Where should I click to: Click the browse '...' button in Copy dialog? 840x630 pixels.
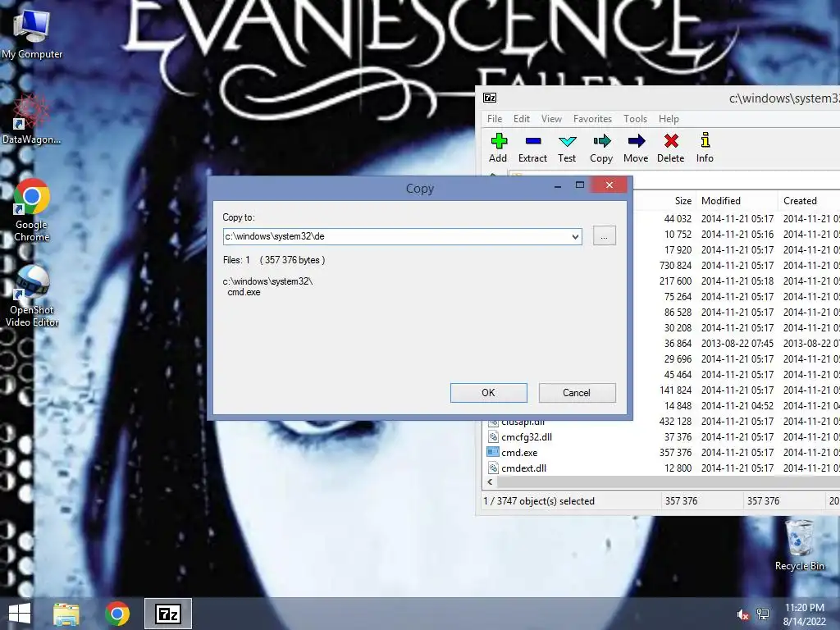(x=605, y=235)
